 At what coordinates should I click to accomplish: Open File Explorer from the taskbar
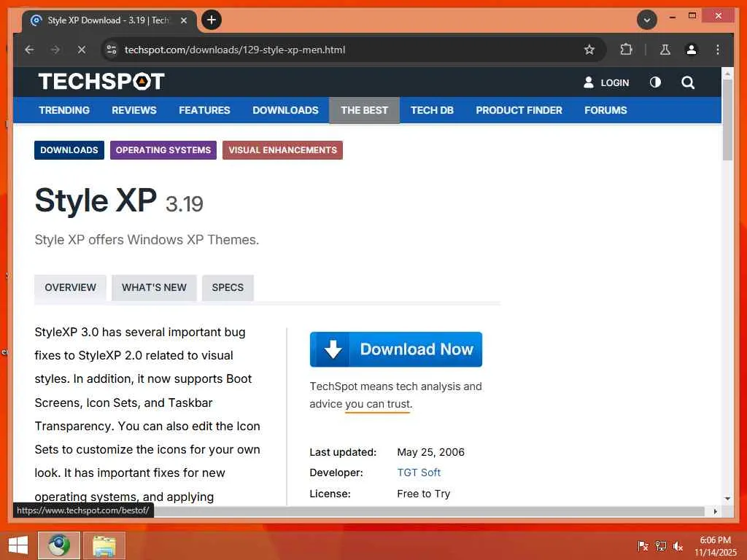(104, 545)
